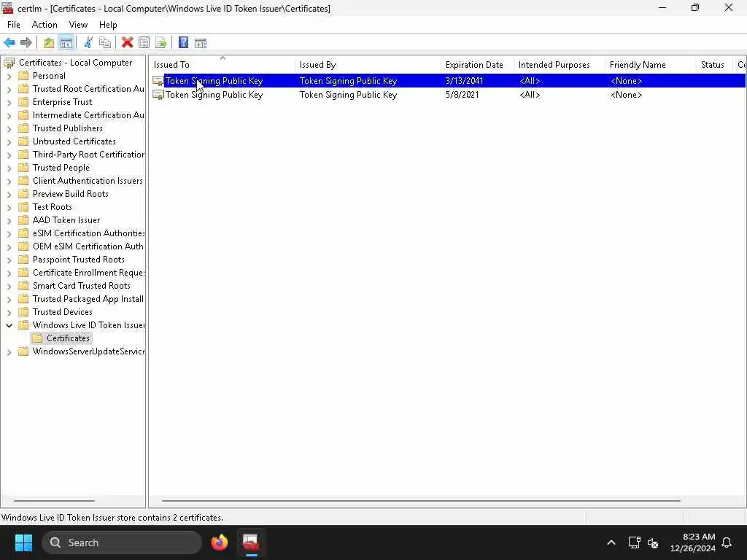Image resolution: width=747 pixels, height=560 pixels.
Task: Click the Personal folder icon
Action: coord(23,76)
